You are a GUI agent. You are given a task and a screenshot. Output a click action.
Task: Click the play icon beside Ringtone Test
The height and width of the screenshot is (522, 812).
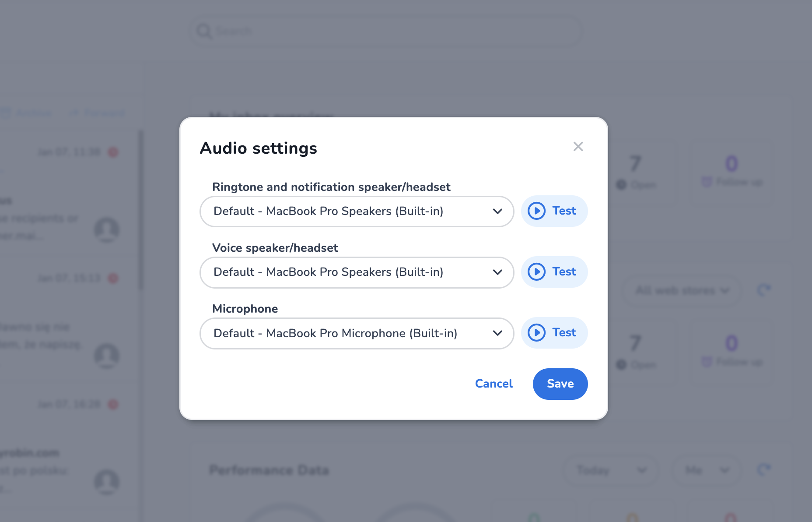(x=536, y=211)
